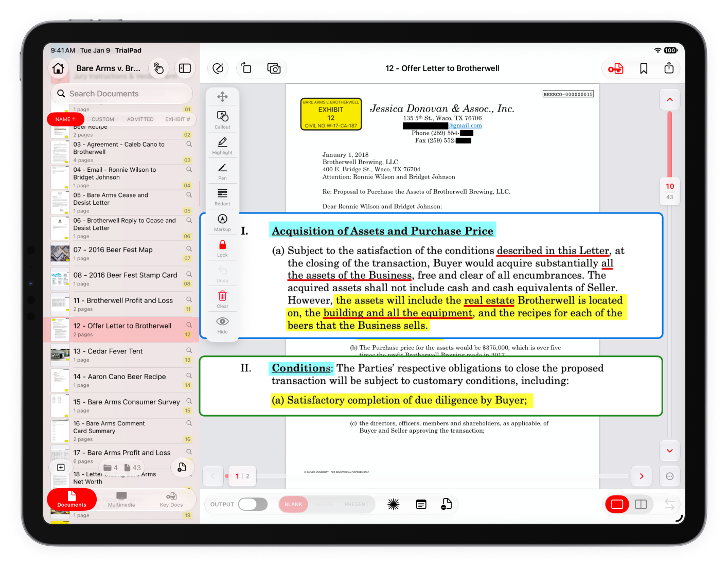The height and width of the screenshot is (571, 728).
Task: Select the Highlight tool
Action: point(222,145)
